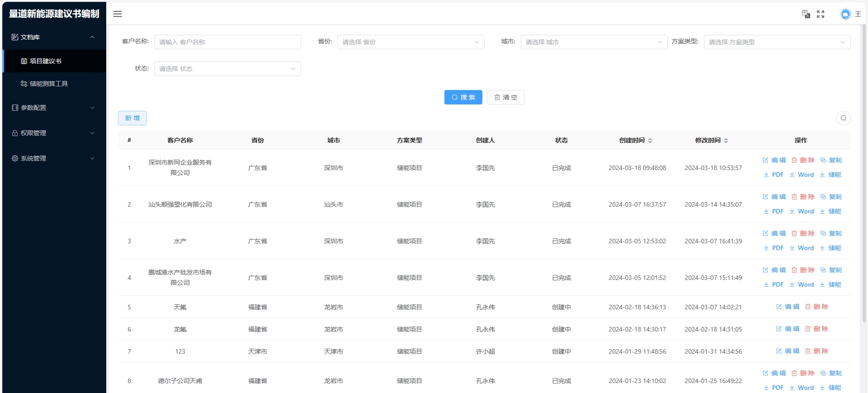Delete the 汕头顺强塑化有限公司 row
This screenshot has height=393, width=868.
click(803, 197)
